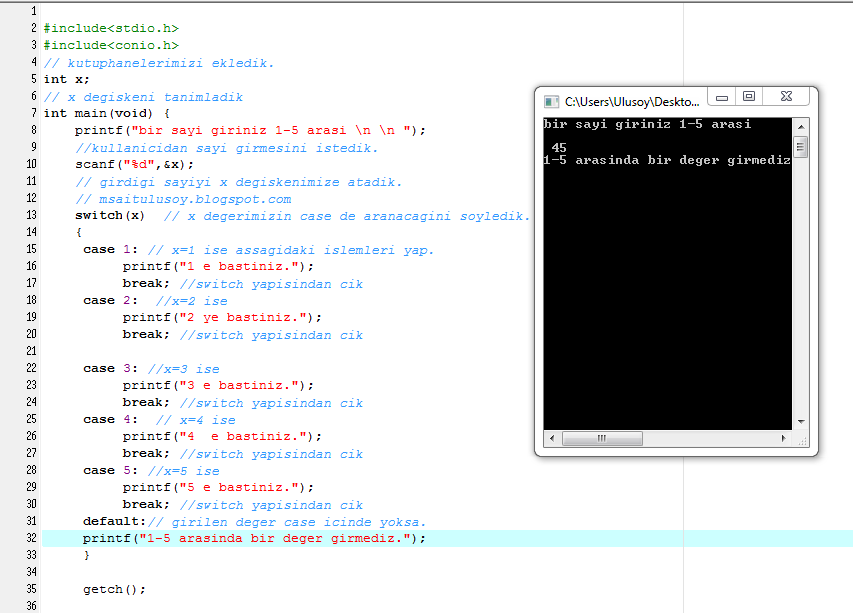Click the console horizontal scrollbar left arrow
This screenshot has height=613, width=853.
point(552,438)
